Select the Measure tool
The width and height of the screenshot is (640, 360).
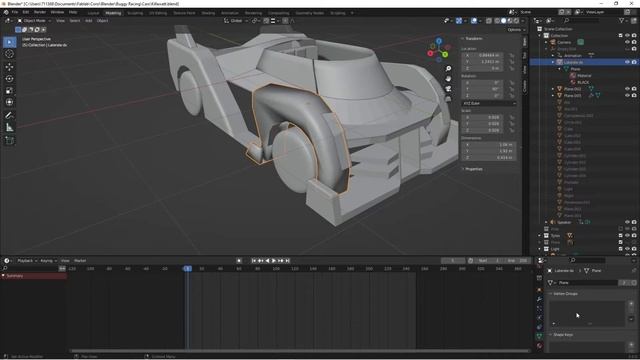[9, 128]
